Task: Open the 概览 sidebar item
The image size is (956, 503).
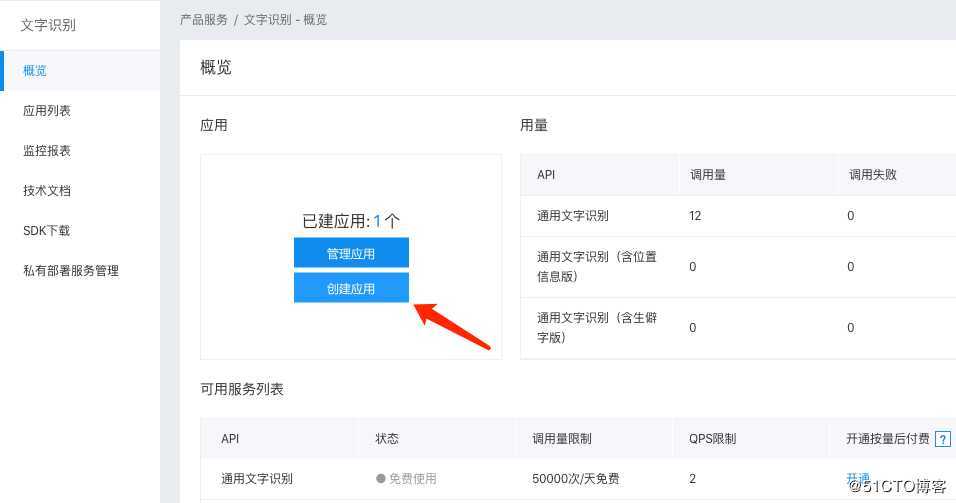Action: [80, 71]
